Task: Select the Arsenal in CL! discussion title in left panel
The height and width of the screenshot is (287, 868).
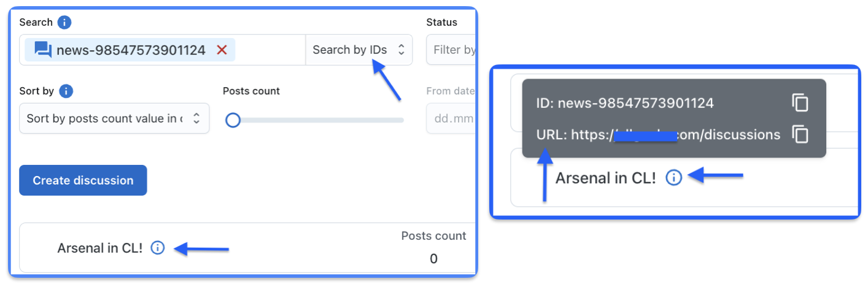Action: [x=100, y=248]
